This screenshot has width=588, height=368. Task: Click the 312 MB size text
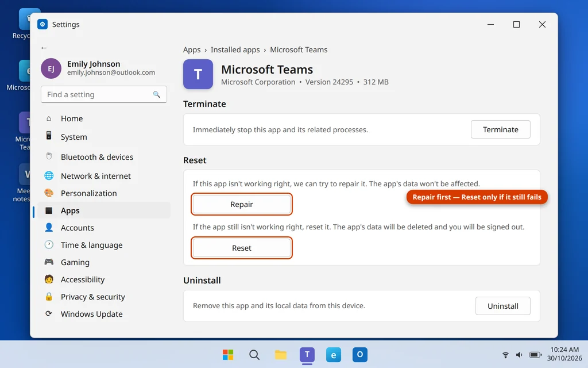point(376,82)
